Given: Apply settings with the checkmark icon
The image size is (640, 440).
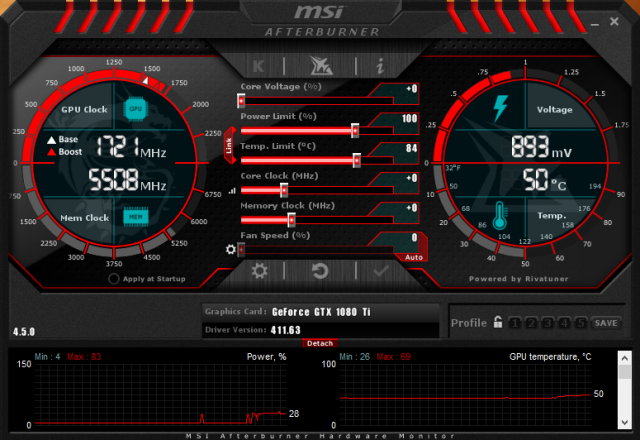Looking at the screenshot, I should [381, 271].
